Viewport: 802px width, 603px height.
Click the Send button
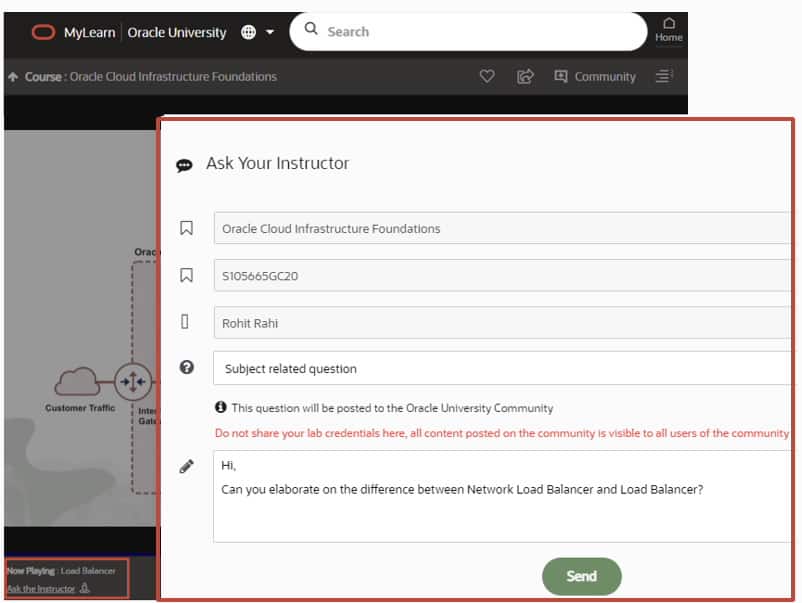click(x=581, y=576)
